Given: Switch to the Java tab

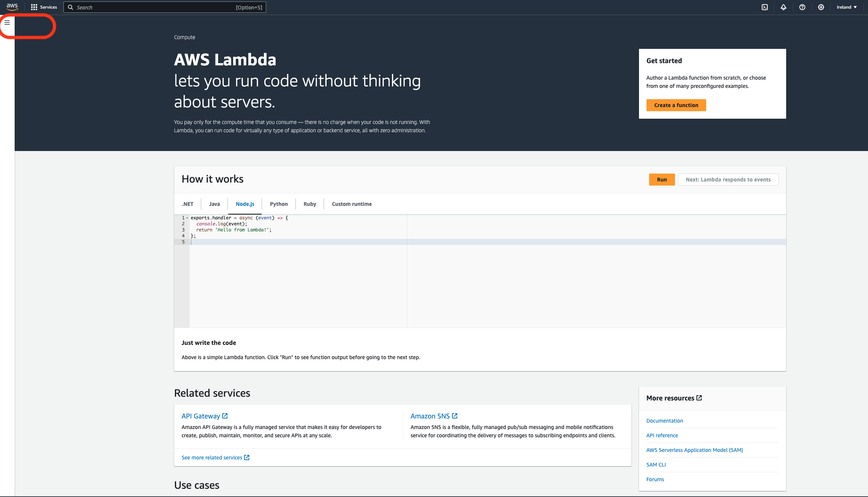Looking at the screenshot, I should [214, 204].
